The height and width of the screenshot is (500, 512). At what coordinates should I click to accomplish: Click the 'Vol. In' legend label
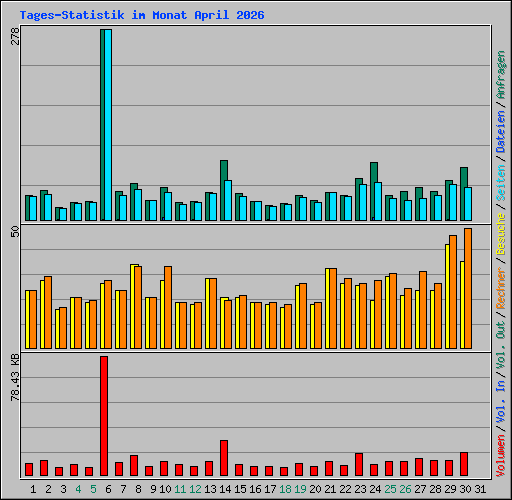501,402
